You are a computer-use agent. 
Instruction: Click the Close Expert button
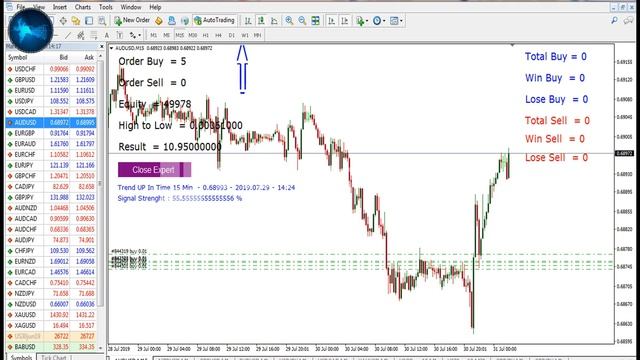point(154,170)
